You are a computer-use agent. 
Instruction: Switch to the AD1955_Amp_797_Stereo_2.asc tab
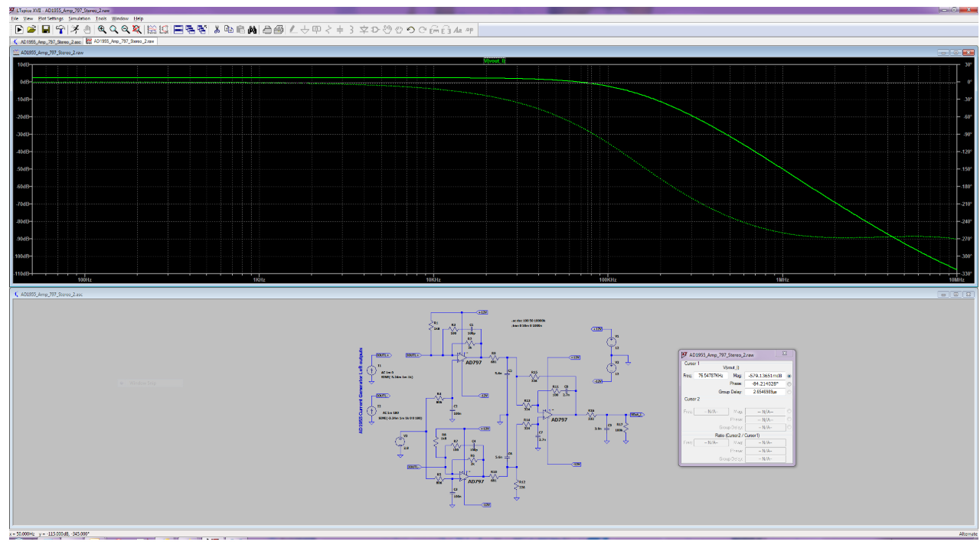coord(47,41)
